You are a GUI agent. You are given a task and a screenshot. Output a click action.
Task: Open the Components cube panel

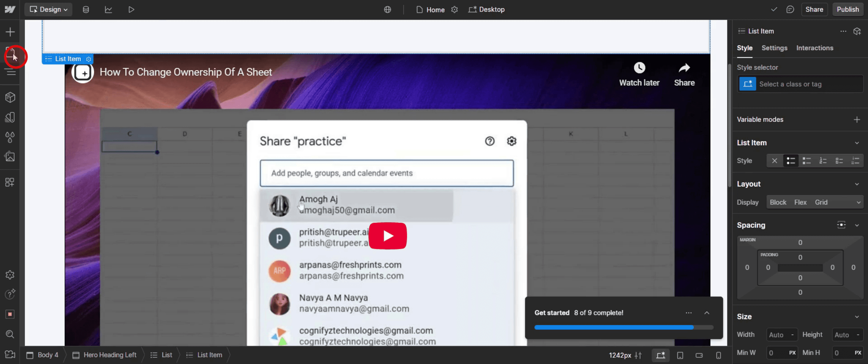(x=10, y=98)
